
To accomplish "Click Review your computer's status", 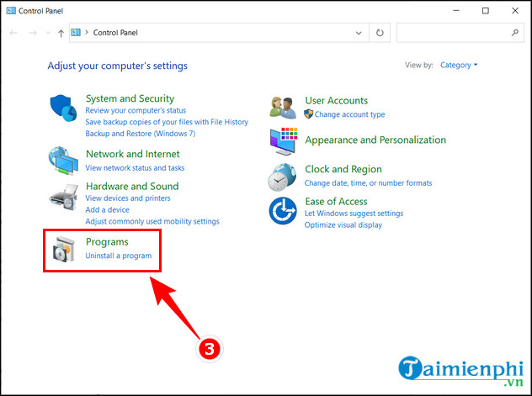I will pyautogui.click(x=136, y=110).
